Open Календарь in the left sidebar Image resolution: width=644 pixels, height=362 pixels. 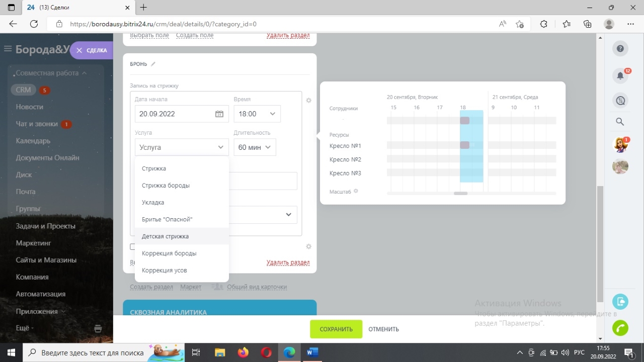(33, 141)
